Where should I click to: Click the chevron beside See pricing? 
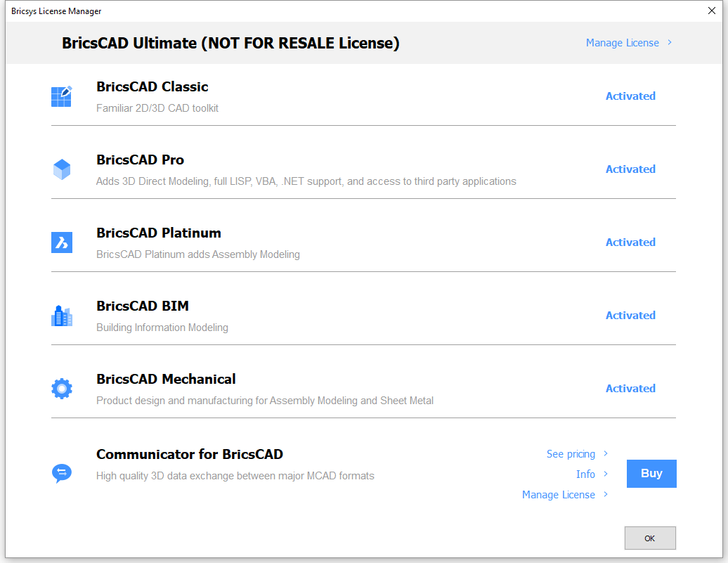tap(606, 453)
